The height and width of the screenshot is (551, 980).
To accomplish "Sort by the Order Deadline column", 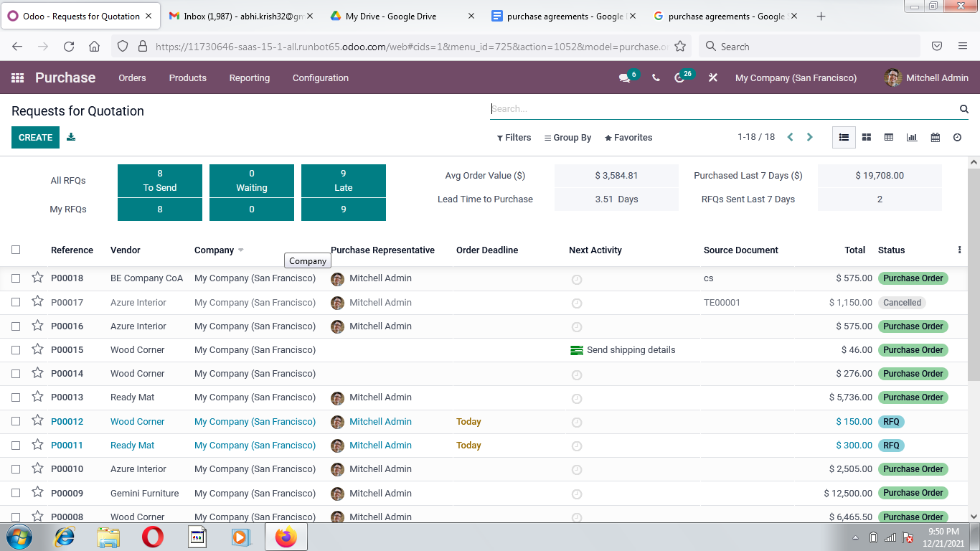I will (487, 250).
